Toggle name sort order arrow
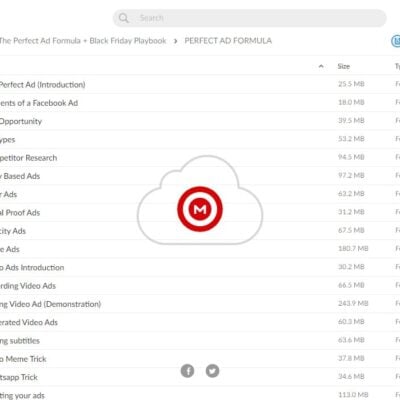The image size is (400, 400). (321, 66)
